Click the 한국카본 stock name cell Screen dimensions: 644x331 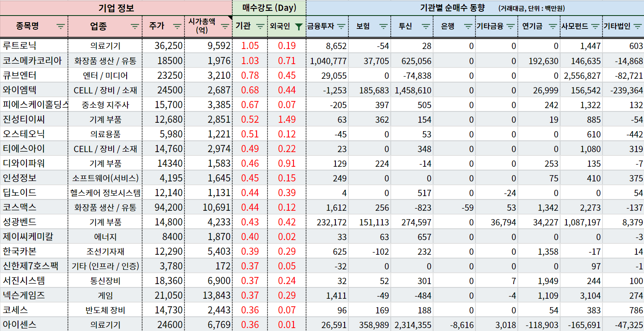(34, 251)
